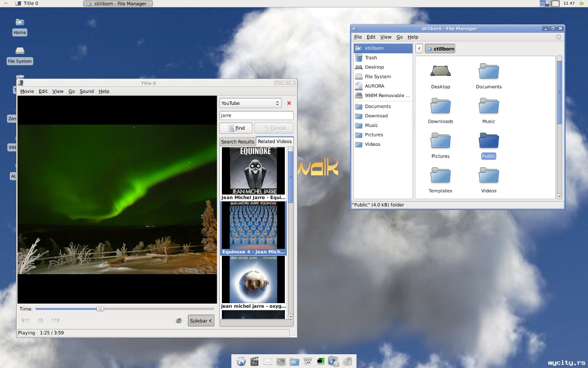Screen dimensions: 588x368
Task: Click the workspace switcher in top panel
Action: pyautogui.click(x=549, y=4)
